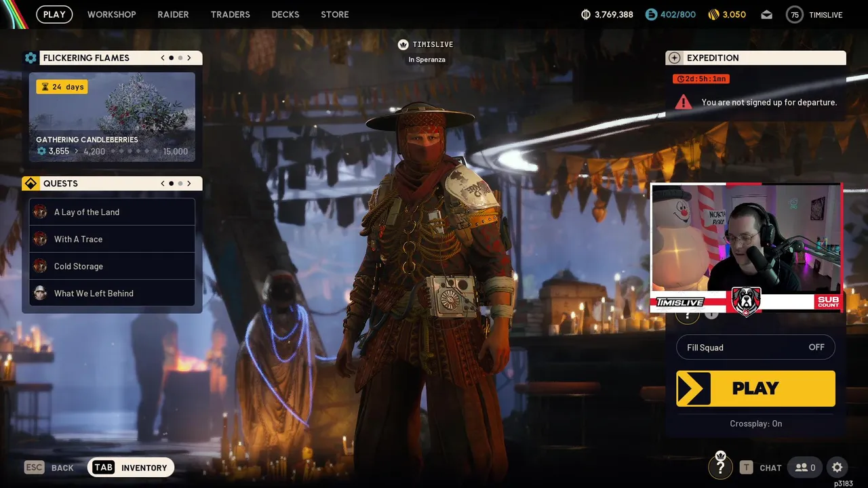
Task: Click the gold Raider tokens icon
Action: pyautogui.click(x=713, y=14)
